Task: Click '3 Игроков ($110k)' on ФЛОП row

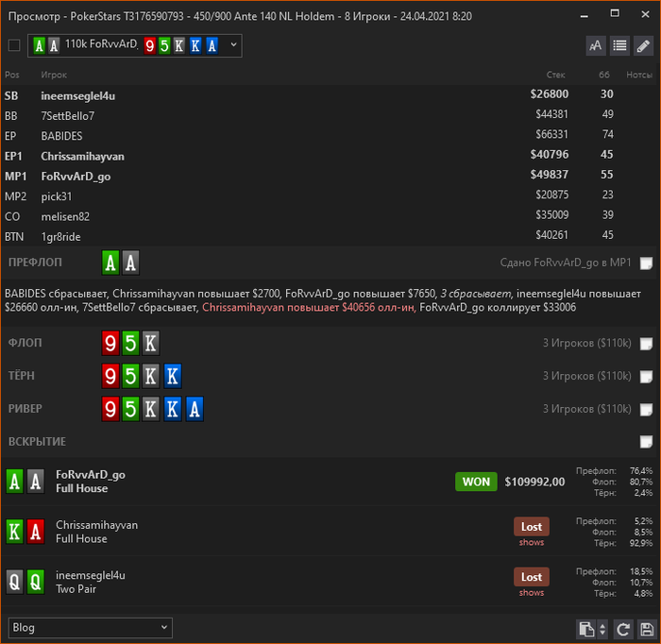Action: (586, 343)
